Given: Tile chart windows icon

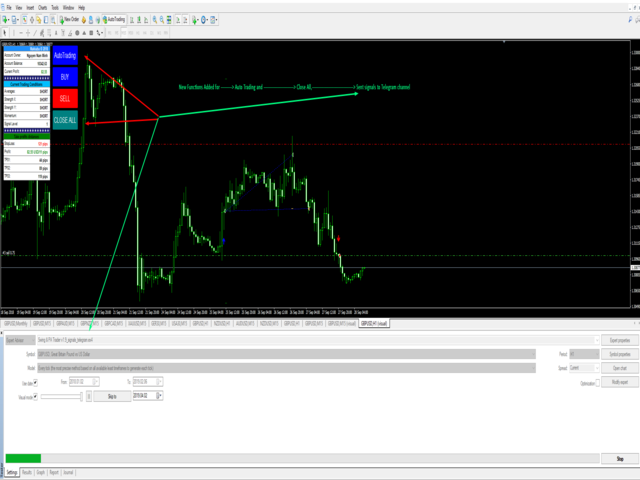Looking at the screenshot, I should click(x=169, y=20).
